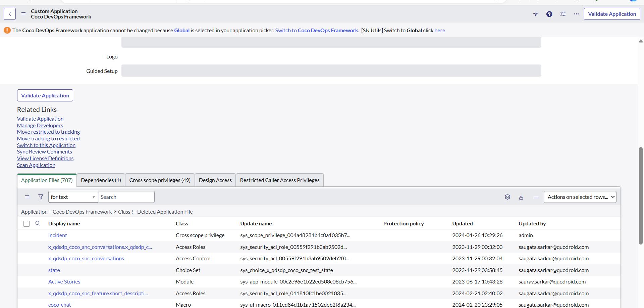This screenshot has width=644, height=308.
Task: Open personalize form settings sliders icon
Action: 563,14
